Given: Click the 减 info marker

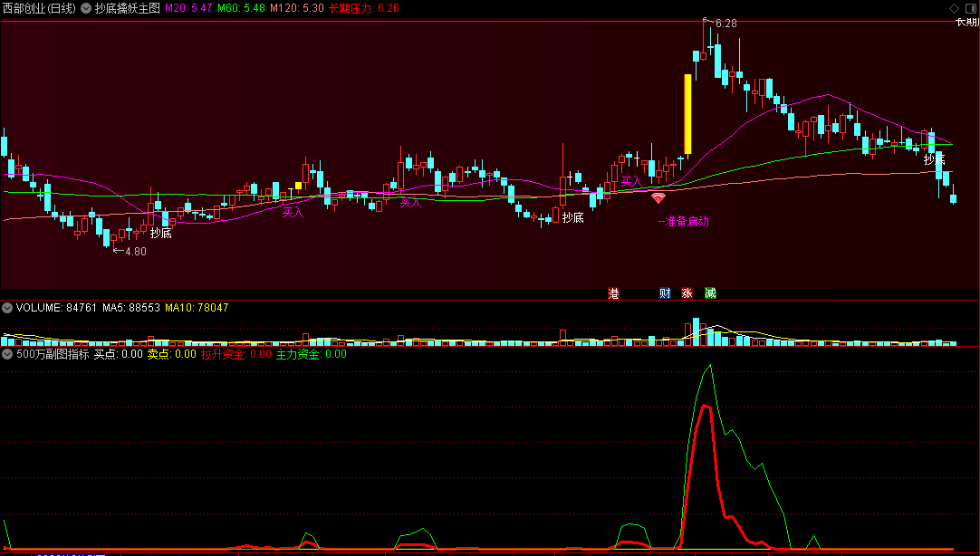Looking at the screenshot, I should [710, 293].
